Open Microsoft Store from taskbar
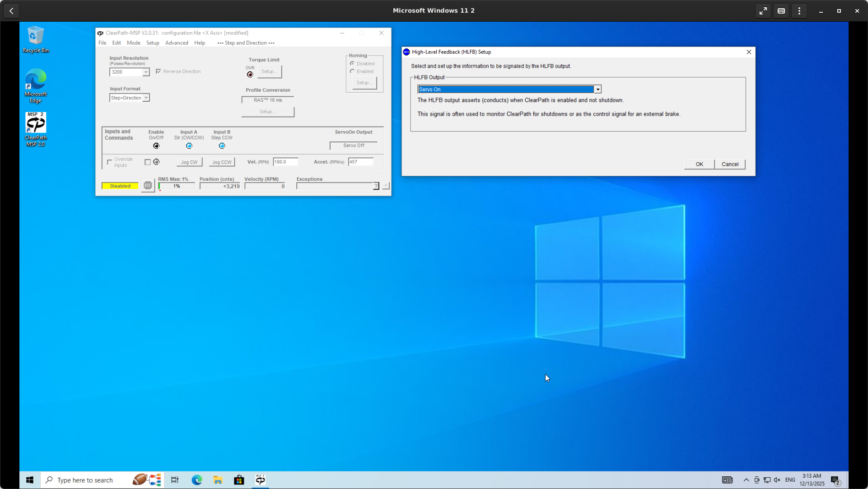Screen dimensions: 868x489 tap(239, 480)
